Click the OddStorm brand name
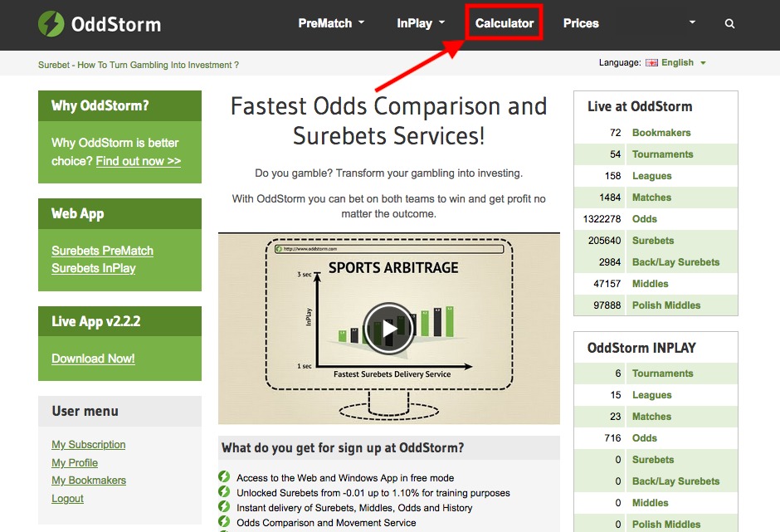The image size is (780, 532). click(116, 24)
